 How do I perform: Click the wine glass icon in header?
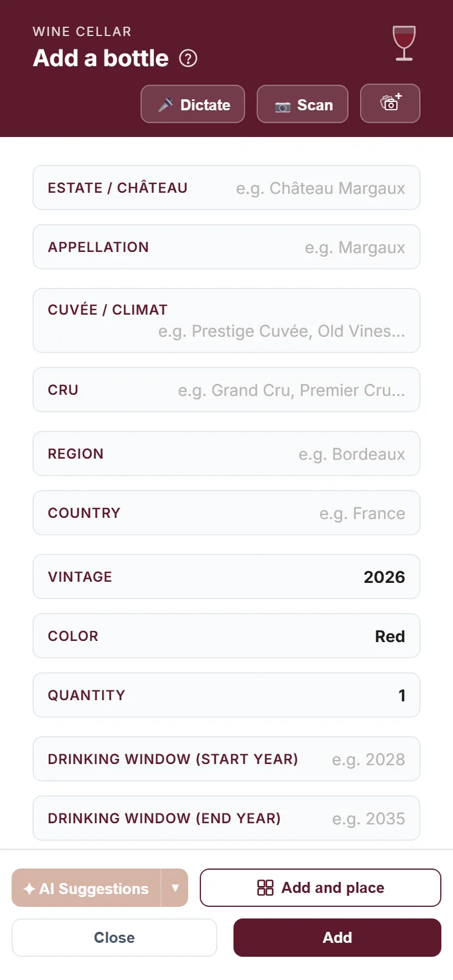click(x=404, y=43)
